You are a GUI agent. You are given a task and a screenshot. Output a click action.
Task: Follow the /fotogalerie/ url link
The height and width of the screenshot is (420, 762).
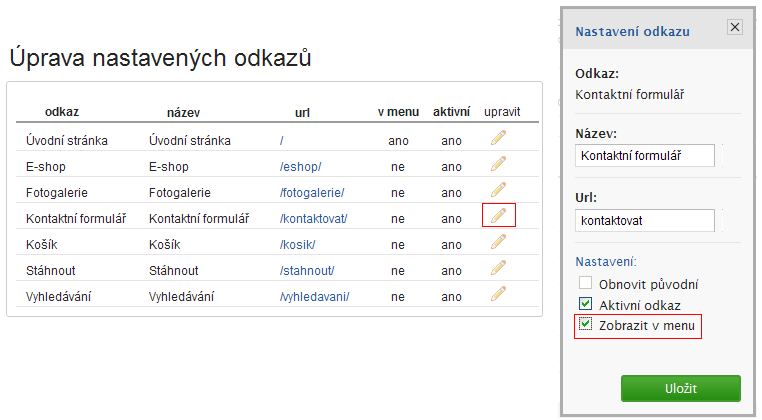(312, 193)
